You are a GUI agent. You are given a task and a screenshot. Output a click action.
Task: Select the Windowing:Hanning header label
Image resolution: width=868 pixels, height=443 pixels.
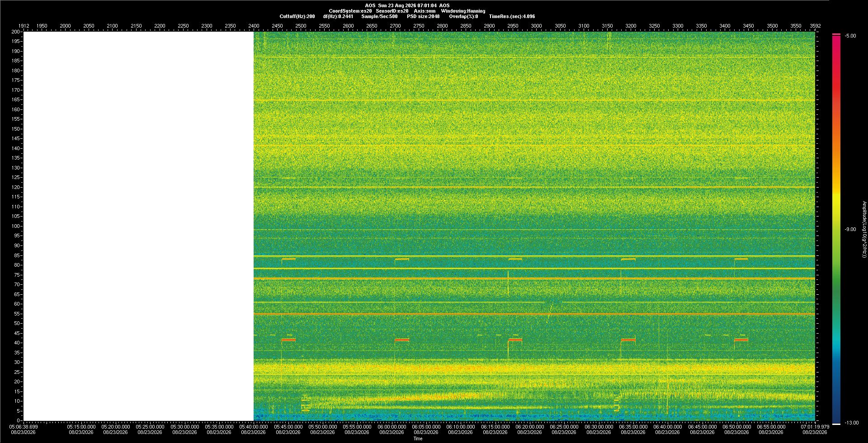463,11
